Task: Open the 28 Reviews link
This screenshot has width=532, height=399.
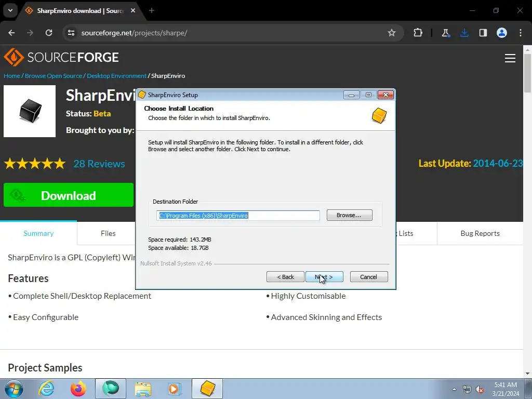Action: click(99, 164)
